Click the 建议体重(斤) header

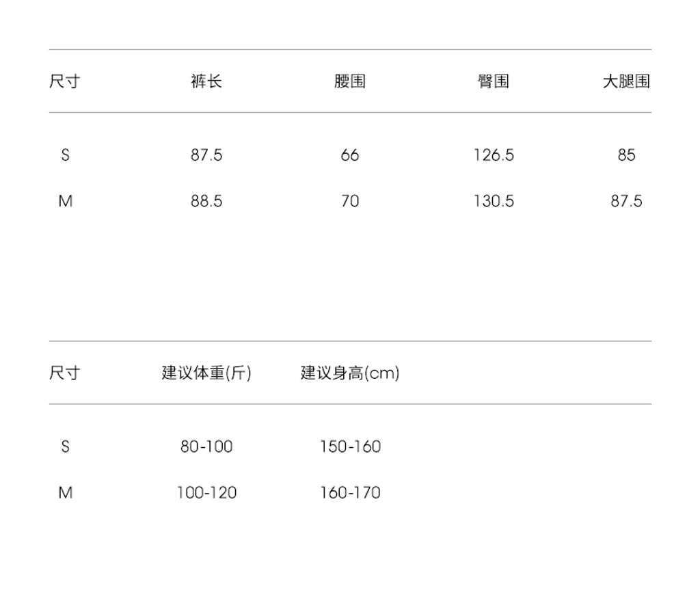tap(206, 373)
